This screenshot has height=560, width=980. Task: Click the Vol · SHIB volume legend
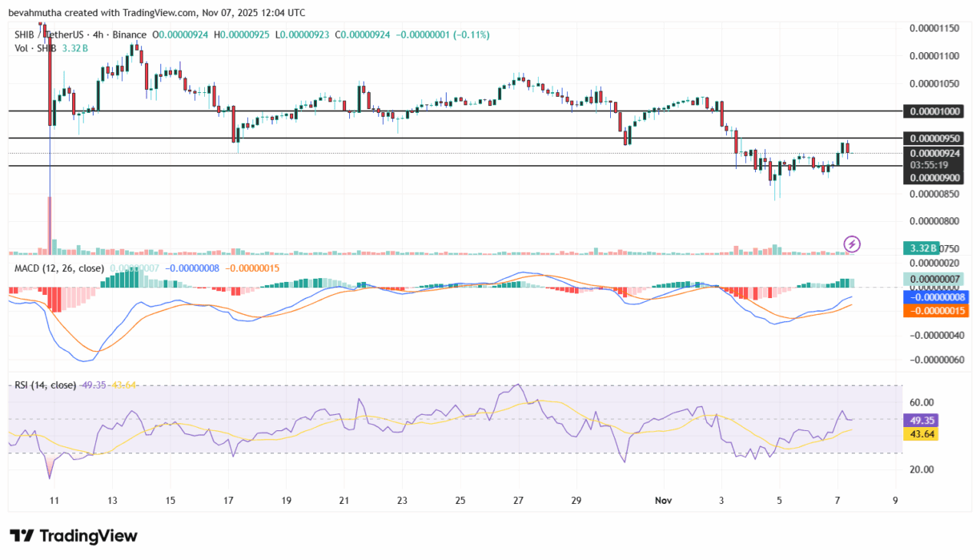point(35,48)
